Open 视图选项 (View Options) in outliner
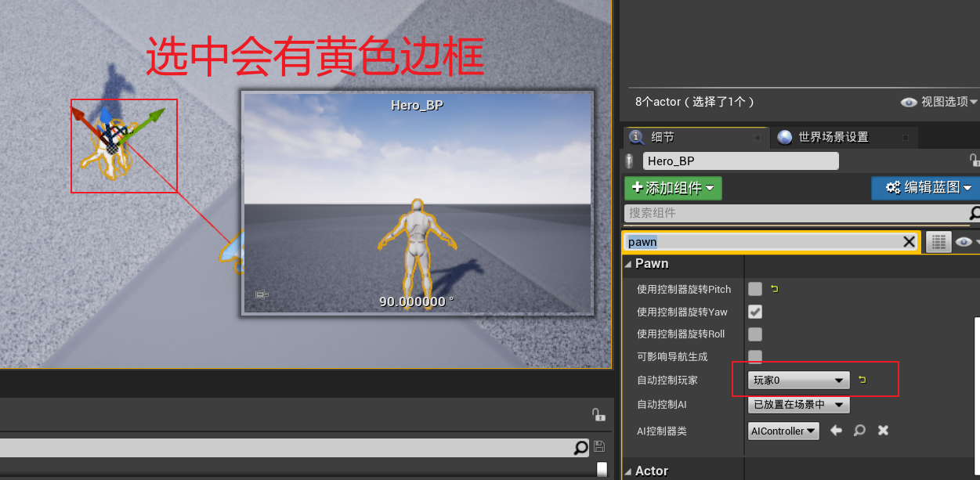The image size is (980, 480). point(939,102)
